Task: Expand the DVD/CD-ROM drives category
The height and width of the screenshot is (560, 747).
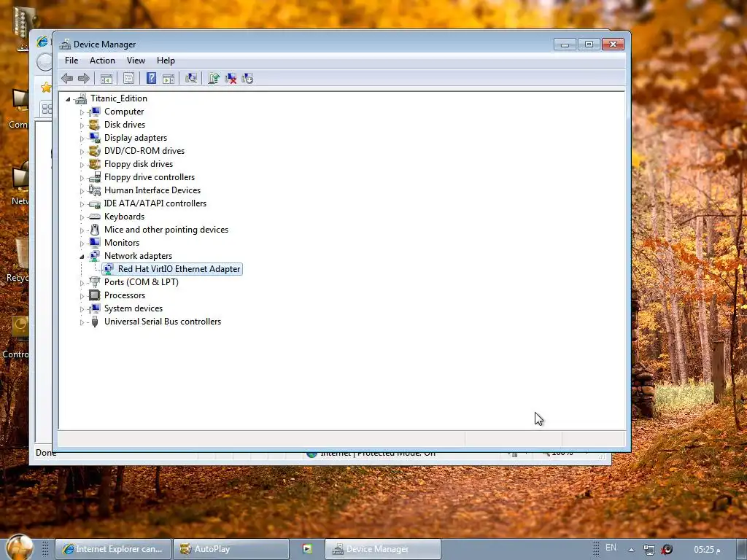Action: (x=82, y=152)
